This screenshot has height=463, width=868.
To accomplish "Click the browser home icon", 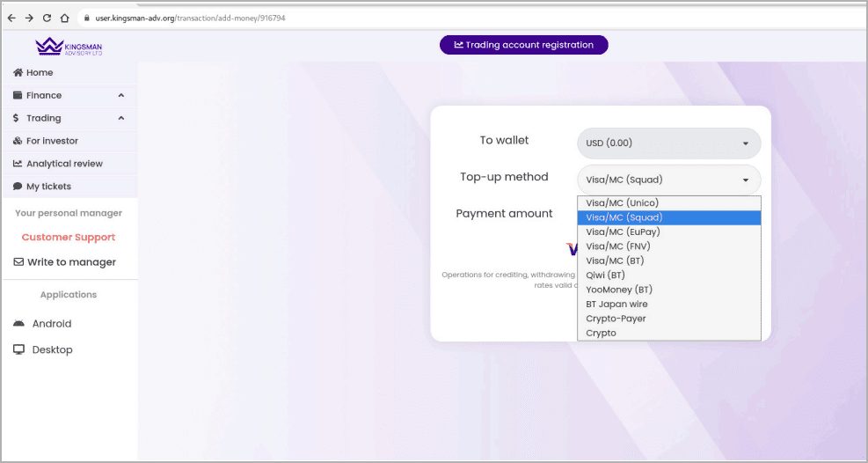I will coord(64,18).
